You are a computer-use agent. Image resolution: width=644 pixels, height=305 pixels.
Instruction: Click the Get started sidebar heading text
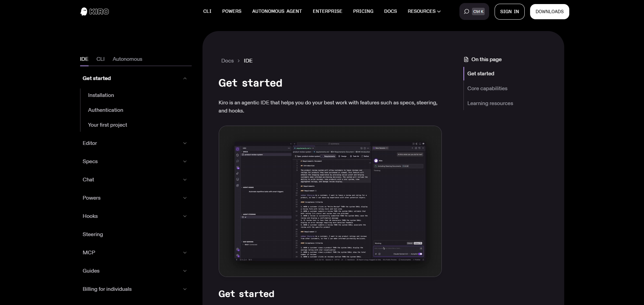click(97, 78)
